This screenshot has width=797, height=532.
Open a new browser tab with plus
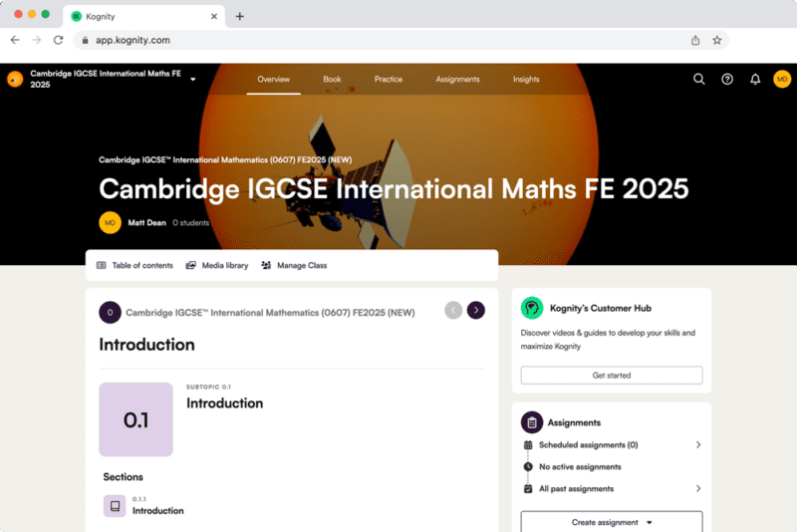click(x=239, y=16)
